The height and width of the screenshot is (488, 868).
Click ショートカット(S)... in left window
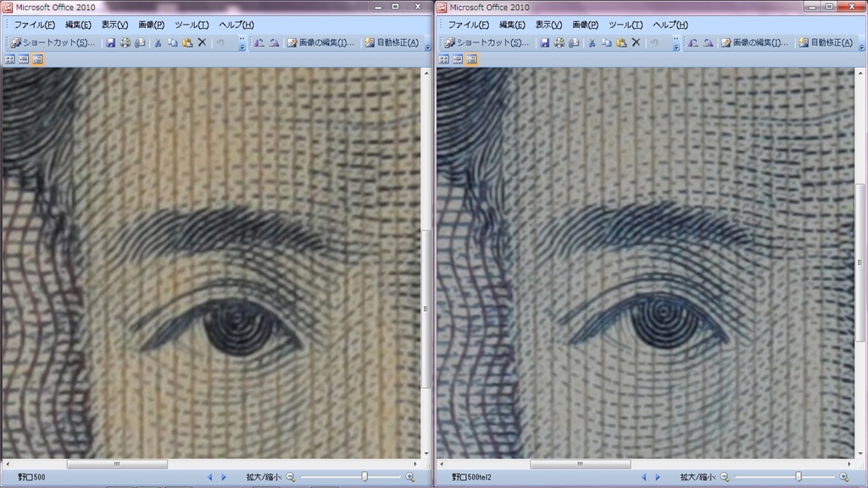coord(53,42)
